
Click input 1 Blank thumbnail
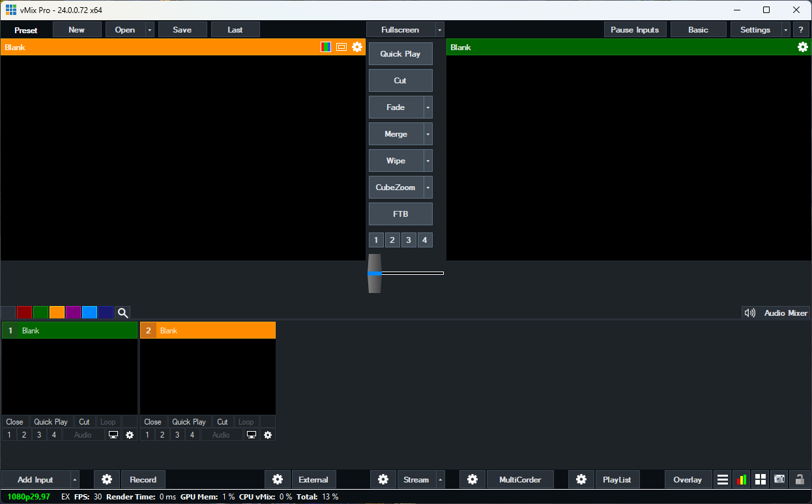tap(70, 376)
